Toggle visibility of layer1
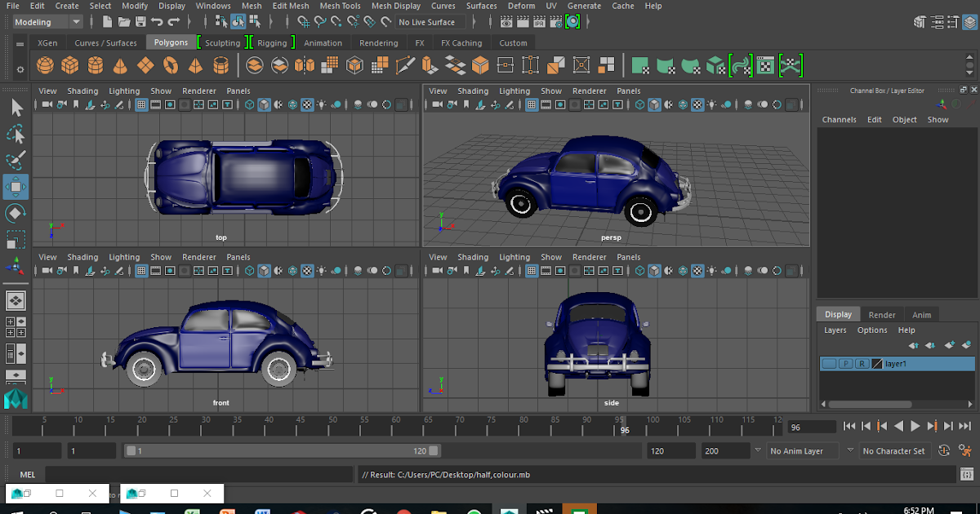The width and height of the screenshot is (980, 514). (x=828, y=363)
